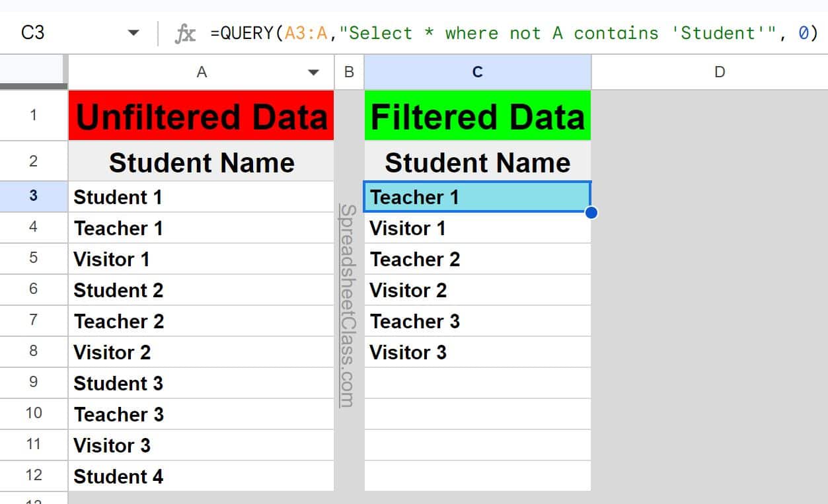Select the Student 1 cell
The width and height of the screenshot is (828, 504).
(x=201, y=197)
